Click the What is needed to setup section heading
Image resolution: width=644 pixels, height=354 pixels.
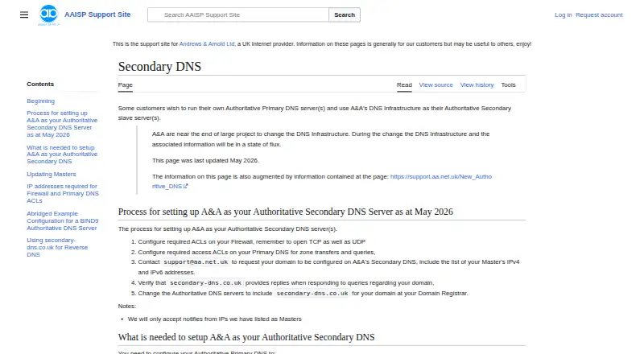[246, 337]
